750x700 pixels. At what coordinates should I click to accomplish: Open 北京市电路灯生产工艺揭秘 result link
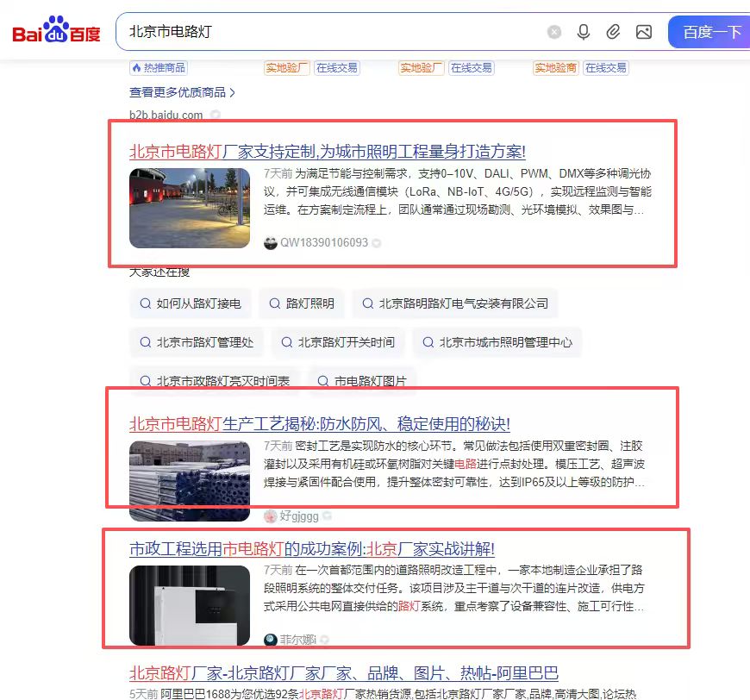coord(320,424)
